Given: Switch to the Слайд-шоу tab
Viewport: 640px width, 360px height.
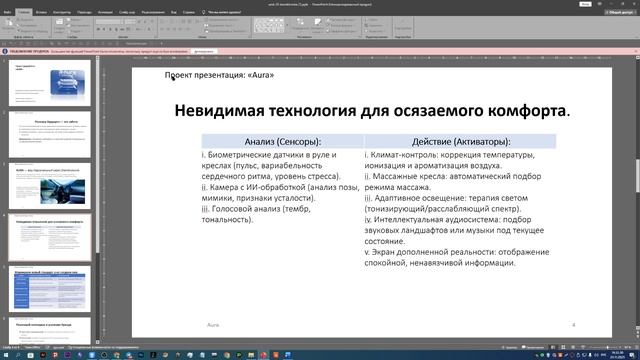Looking at the screenshot, I should tap(127, 12).
